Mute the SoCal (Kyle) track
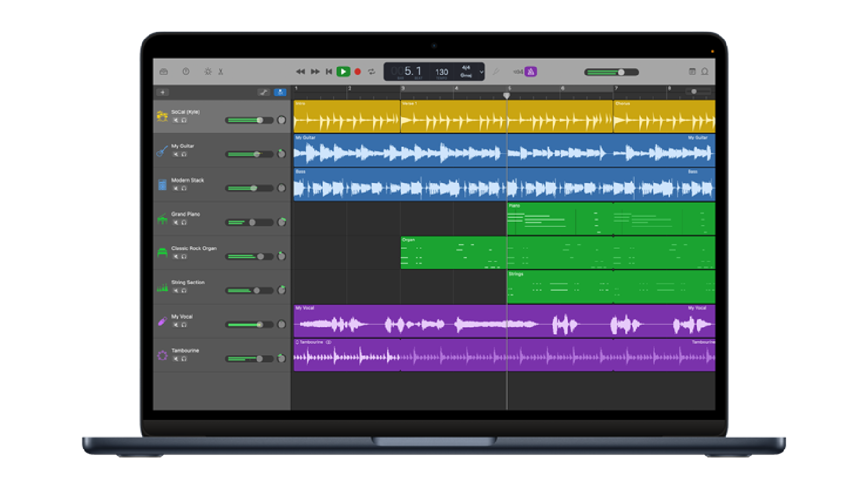The width and height of the screenshot is (868, 488). tap(176, 120)
